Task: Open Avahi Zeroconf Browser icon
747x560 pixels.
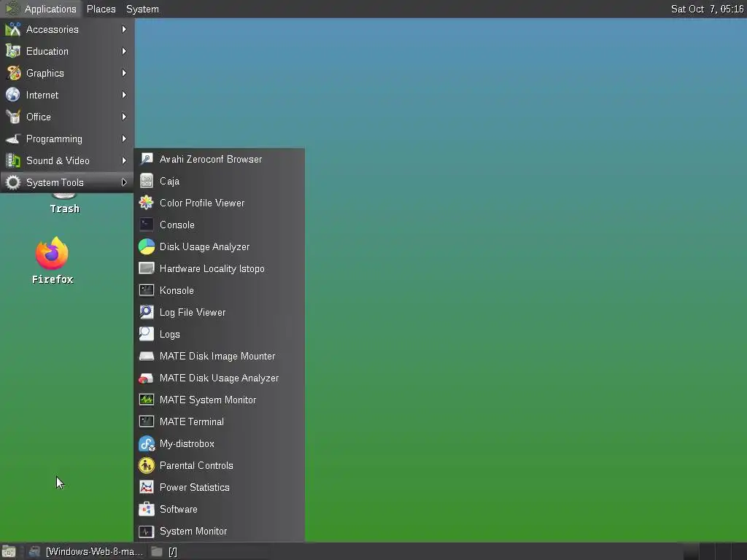Action: 146,159
